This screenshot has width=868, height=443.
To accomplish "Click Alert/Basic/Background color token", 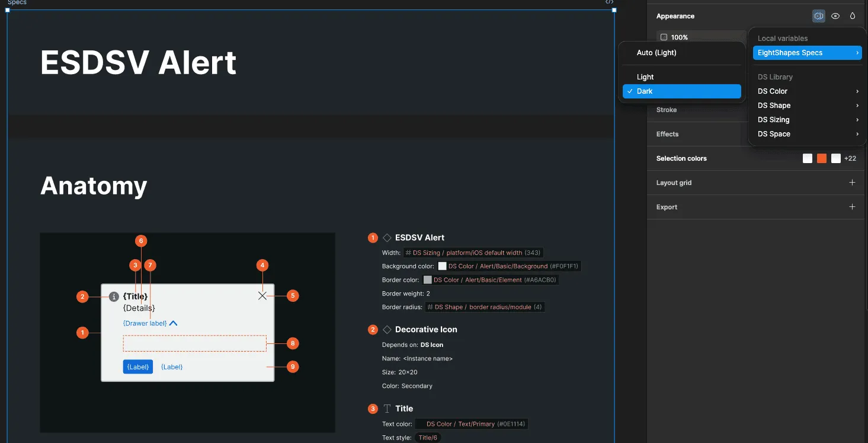I will coord(508,266).
